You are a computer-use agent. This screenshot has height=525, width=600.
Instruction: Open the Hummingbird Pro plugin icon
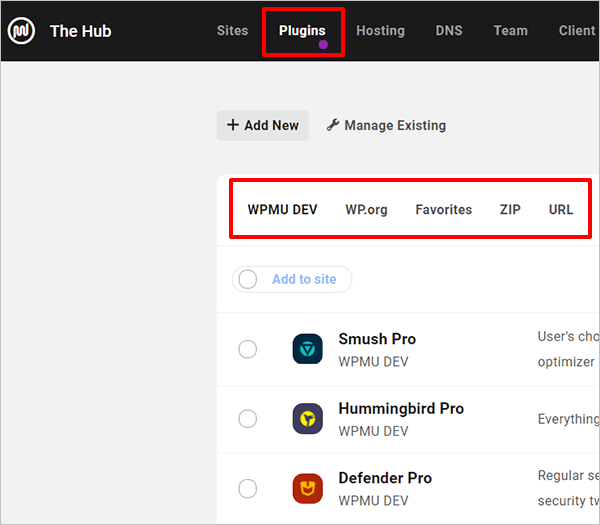coord(307,418)
